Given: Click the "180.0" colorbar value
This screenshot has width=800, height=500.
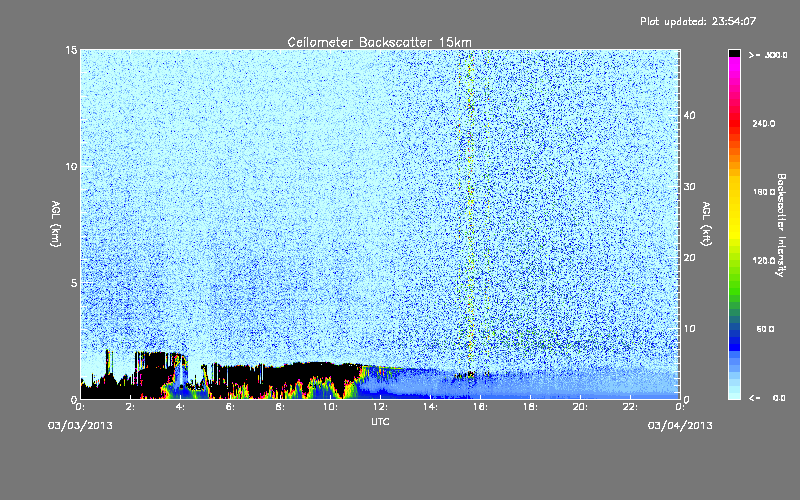Looking at the screenshot, I should (764, 192).
